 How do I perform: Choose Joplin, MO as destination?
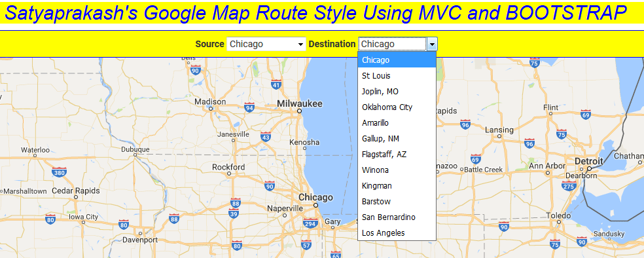(x=397, y=91)
